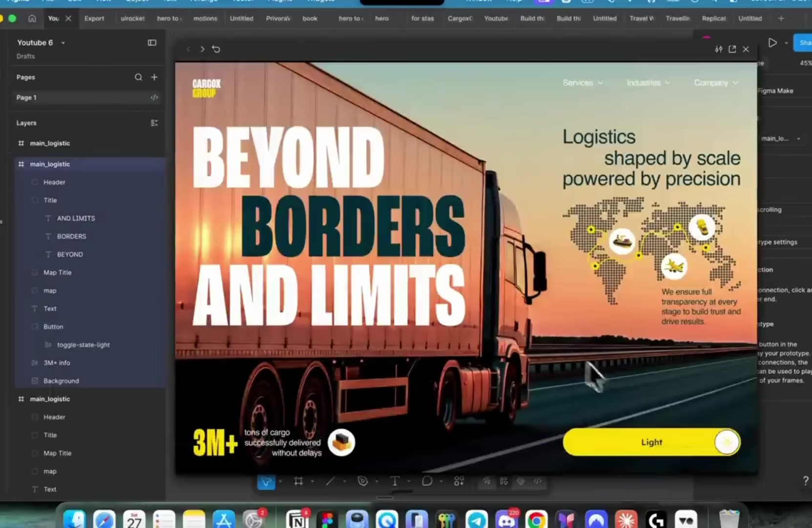Switch to Draw mode in toolbar
Image resolution: width=812 pixels, height=528 pixels.
487,482
